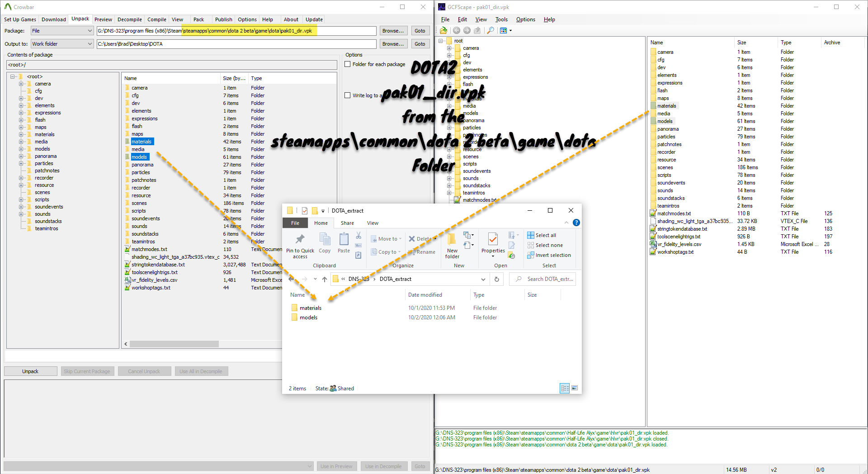Open the Package type dropdown showing File
The height and width of the screenshot is (474, 868).
pyautogui.click(x=62, y=31)
